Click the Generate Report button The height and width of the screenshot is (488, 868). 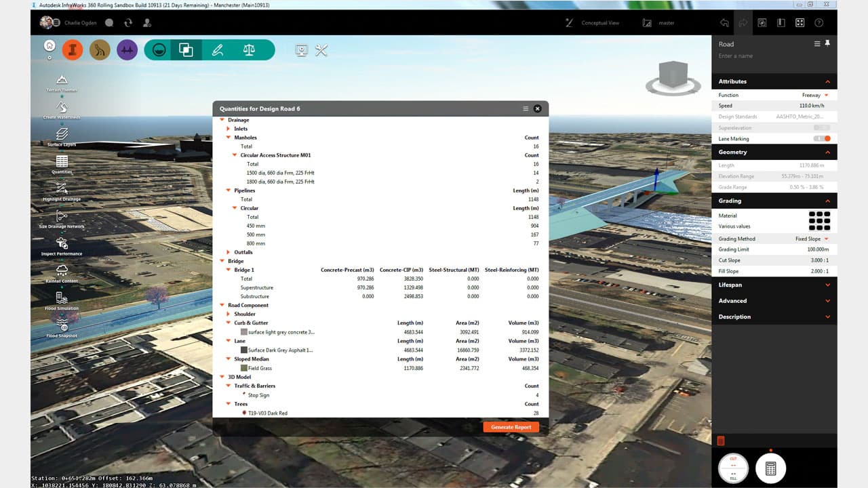(x=511, y=427)
